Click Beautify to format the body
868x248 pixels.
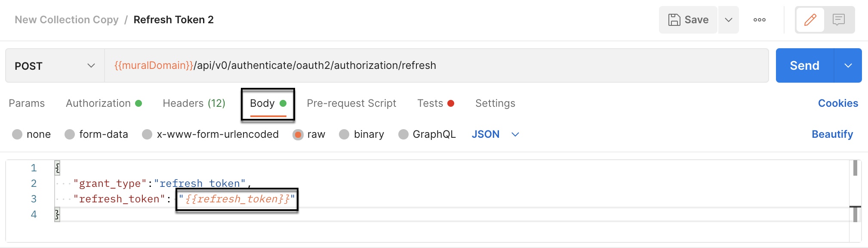point(832,134)
